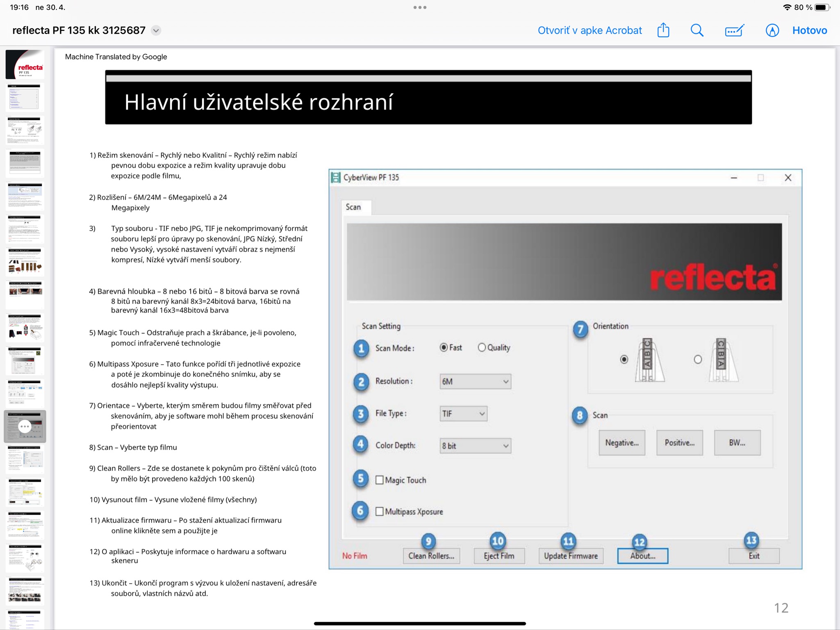Screen dimensions: 840x630
Task: Open the Resolution 6M dropdown
Action: tap(475, 381)
